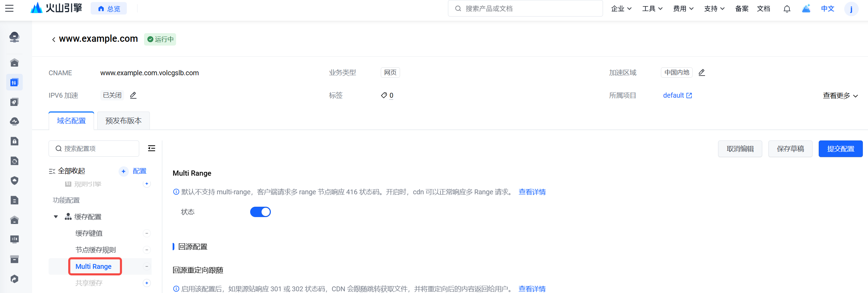Focus the 搜索产品或文档 search box
The height and width of the screenshot is (293, 868).
coord(525,8)
